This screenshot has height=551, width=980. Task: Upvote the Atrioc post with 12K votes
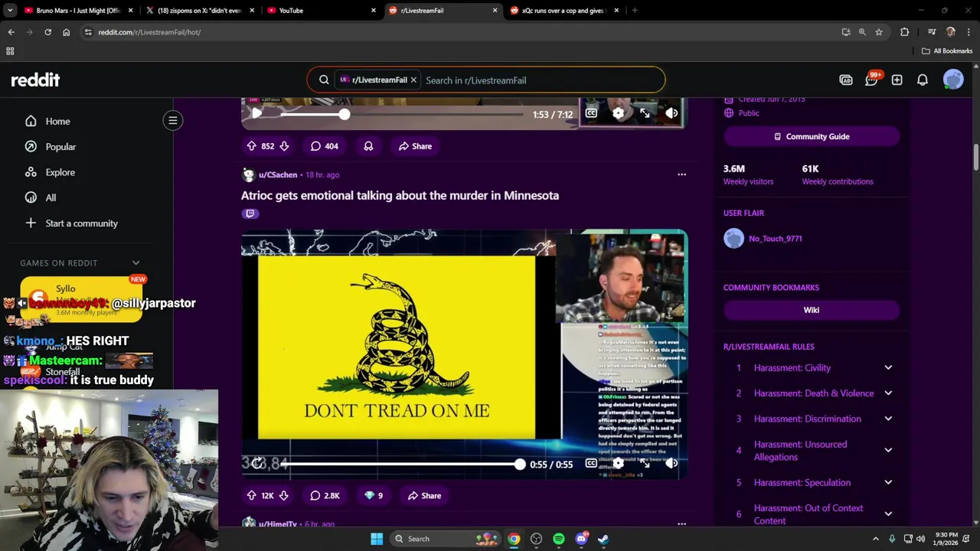(x=251, y=496)
